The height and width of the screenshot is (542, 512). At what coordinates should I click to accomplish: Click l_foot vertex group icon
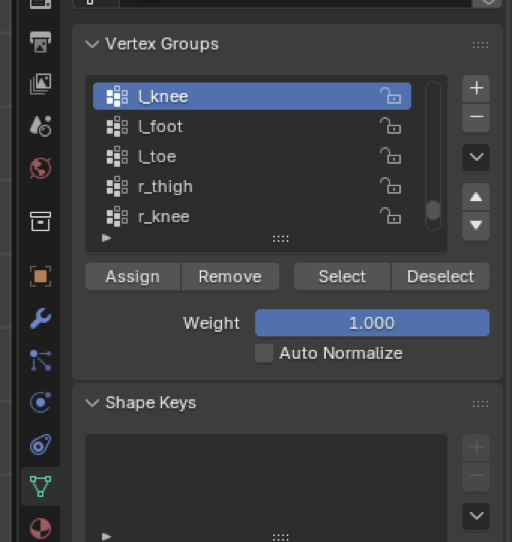117,126
